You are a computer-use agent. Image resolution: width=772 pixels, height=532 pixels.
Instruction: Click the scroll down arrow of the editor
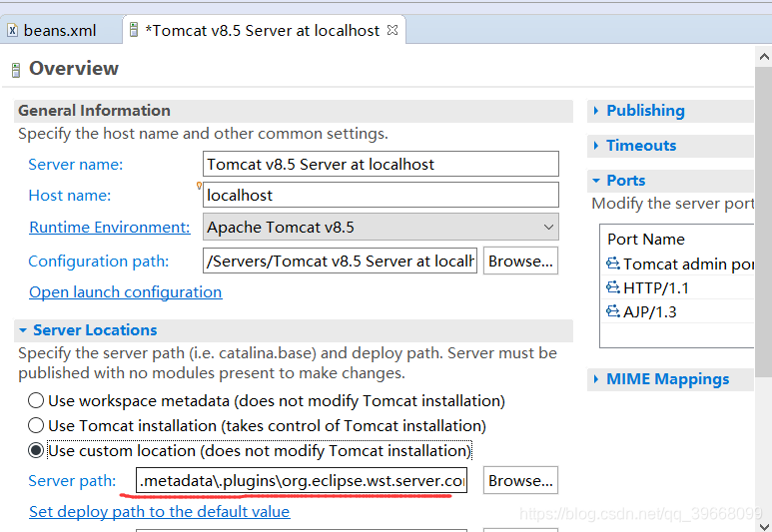pos(764,526)
